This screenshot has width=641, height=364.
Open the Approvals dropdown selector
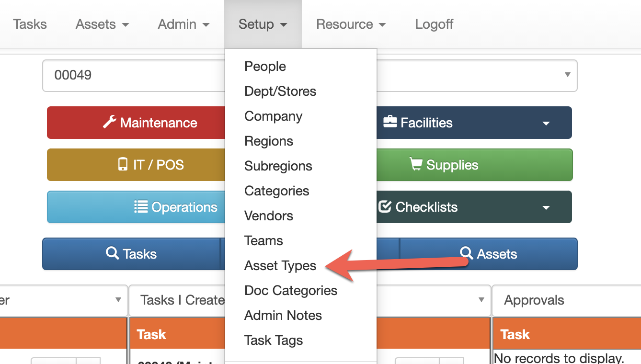coord(565,300)
